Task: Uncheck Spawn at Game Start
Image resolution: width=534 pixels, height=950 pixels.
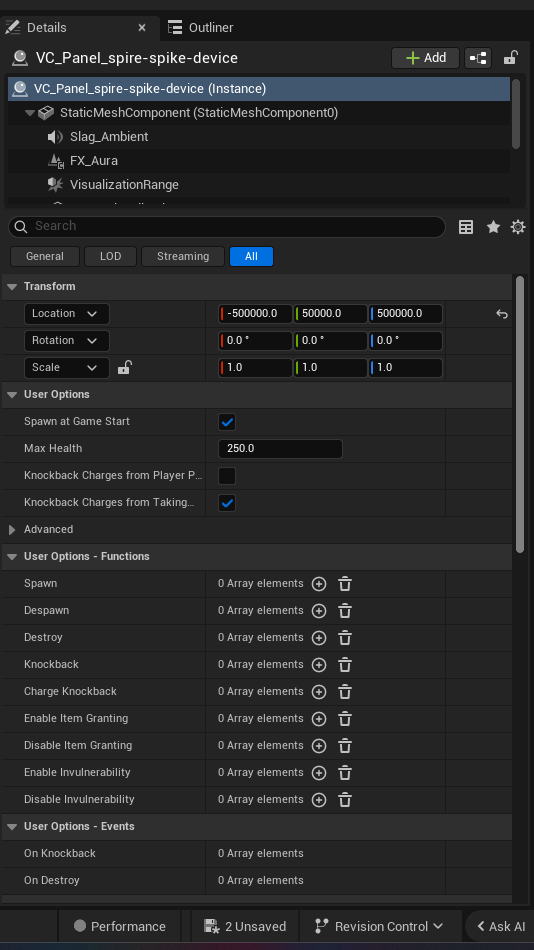Action: (x=227, y=422)
